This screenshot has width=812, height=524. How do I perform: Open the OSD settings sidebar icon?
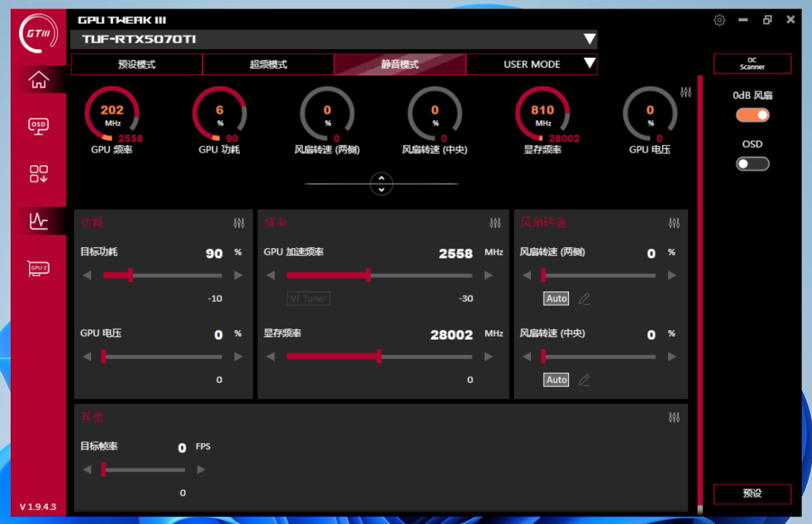pos(39,126)
